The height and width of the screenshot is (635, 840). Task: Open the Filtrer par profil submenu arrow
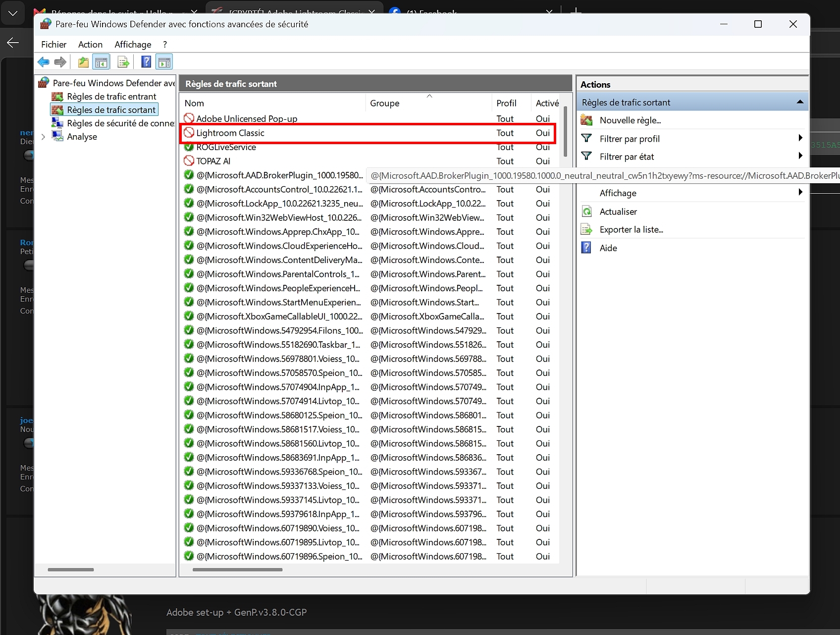pyautogui.click(x=800, y=138)
